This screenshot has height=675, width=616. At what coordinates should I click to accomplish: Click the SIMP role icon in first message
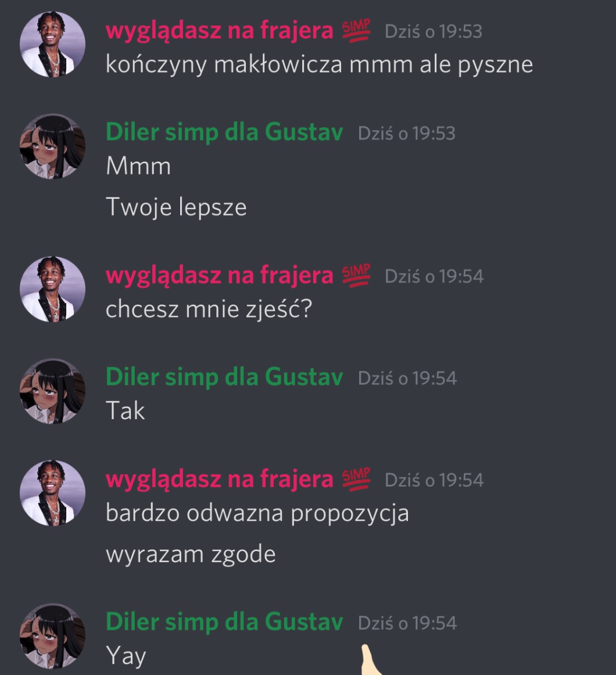pos(356,31)
